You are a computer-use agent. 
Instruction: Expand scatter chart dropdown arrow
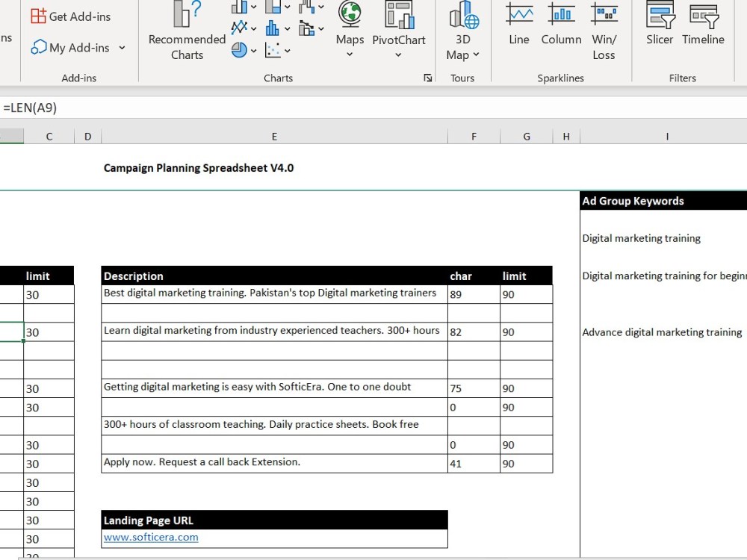288,50
